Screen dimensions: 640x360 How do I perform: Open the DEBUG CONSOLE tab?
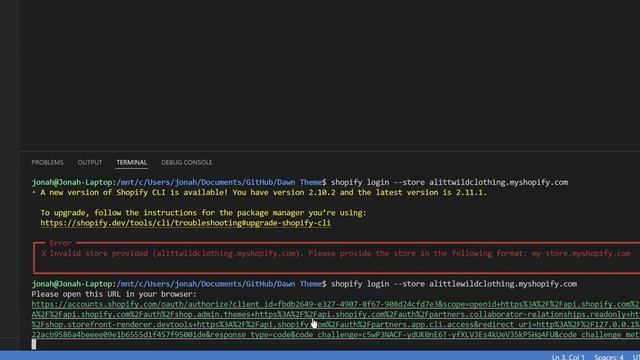(x=187, y=162)
